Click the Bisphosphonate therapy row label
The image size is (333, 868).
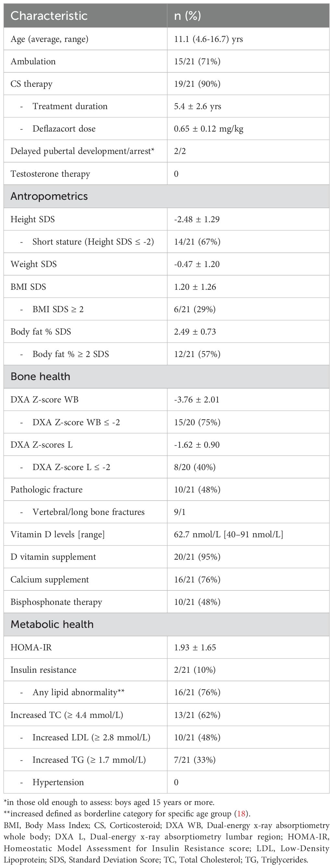[56, 602]
